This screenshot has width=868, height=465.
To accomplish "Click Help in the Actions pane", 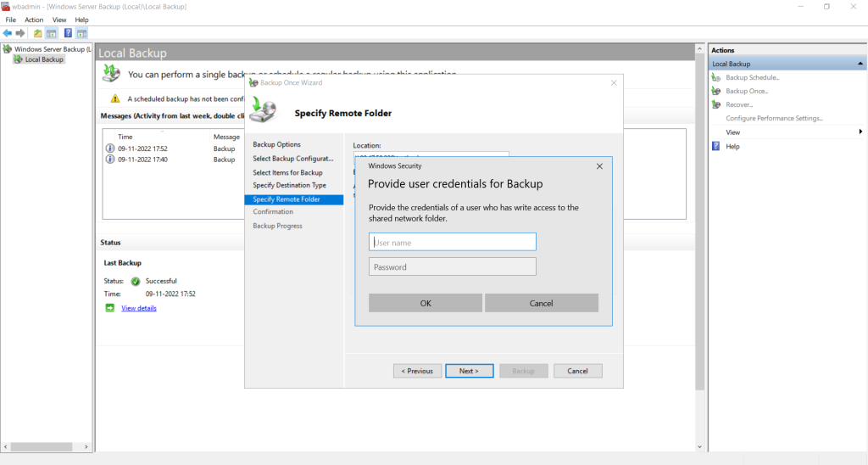I will pos(732,146).
